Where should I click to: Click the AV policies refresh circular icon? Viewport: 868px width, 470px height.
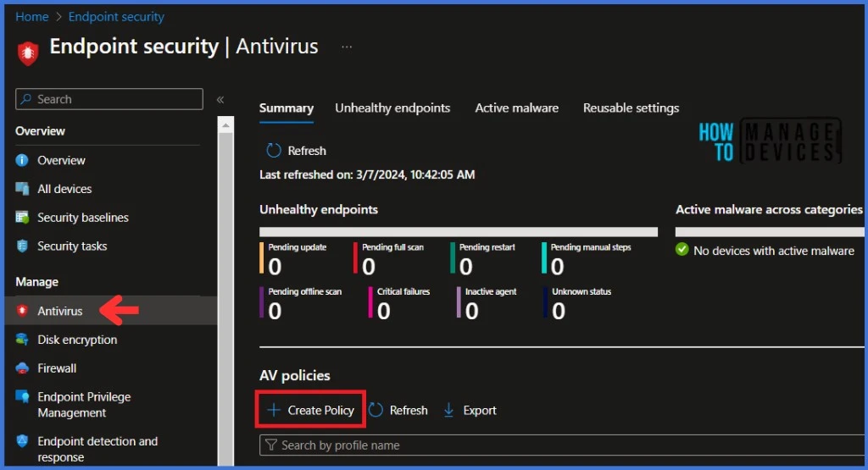[376, 410]
